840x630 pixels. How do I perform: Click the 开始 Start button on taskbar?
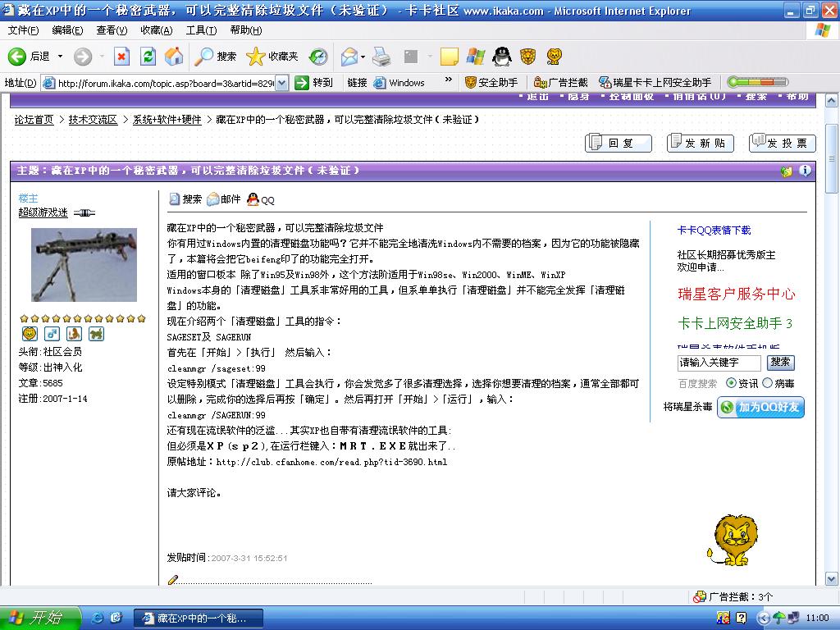pyautogui.click(x=41, y=618)
